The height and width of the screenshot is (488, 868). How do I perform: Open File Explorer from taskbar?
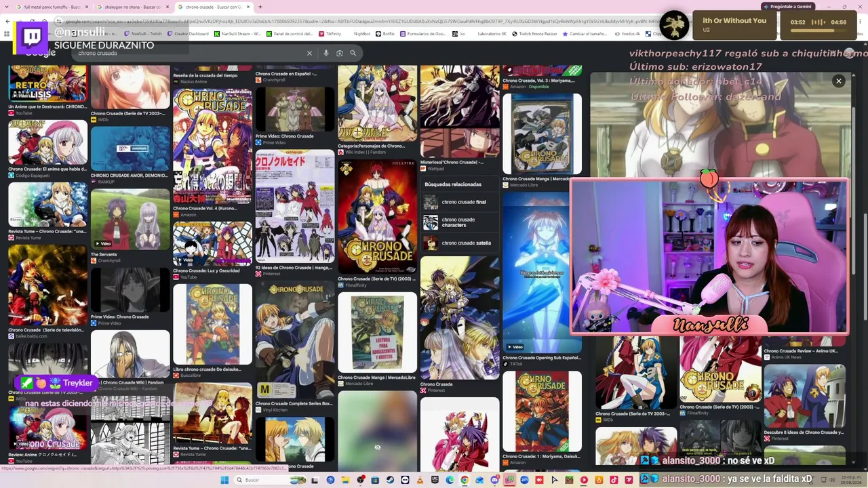point(345,480)
